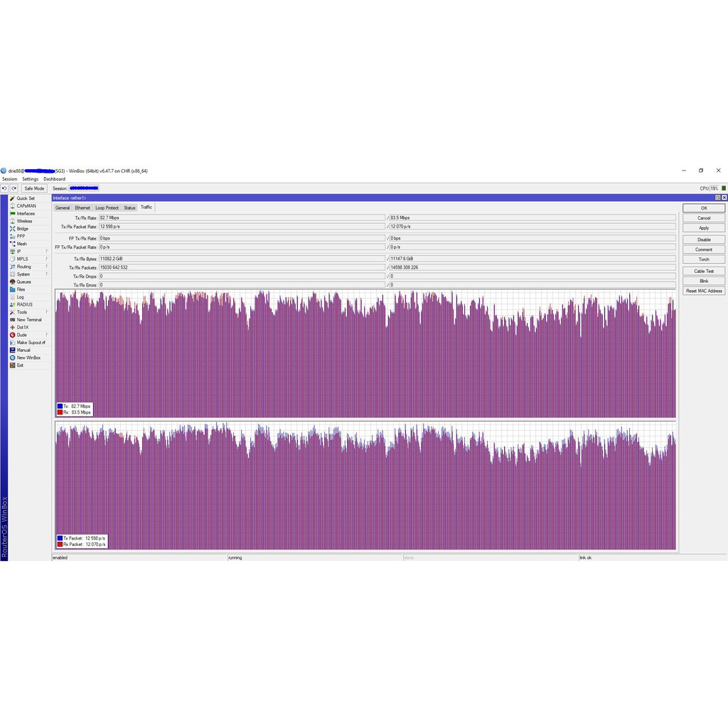Click the undo arrow in toolbar
Image resolution: width=728 pixels, height=728 pixels.
tap(4, 188)
